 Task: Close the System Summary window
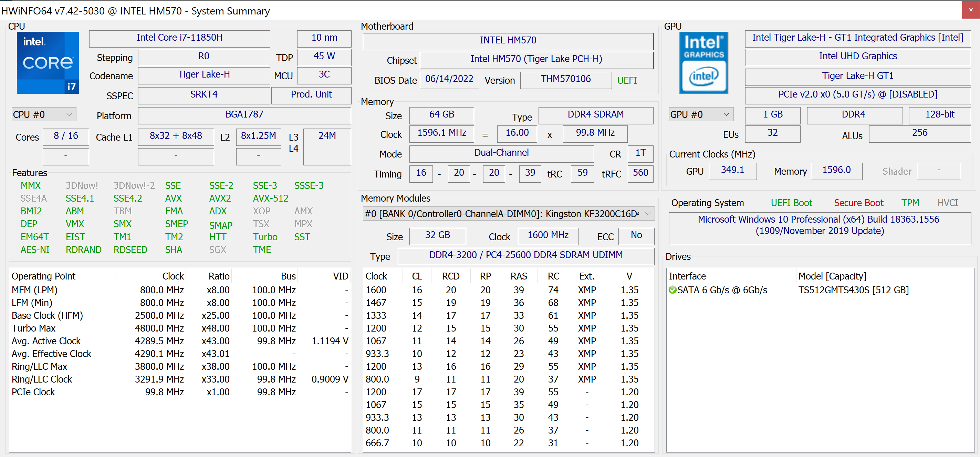pyautogui.click(x=970, y=10)
